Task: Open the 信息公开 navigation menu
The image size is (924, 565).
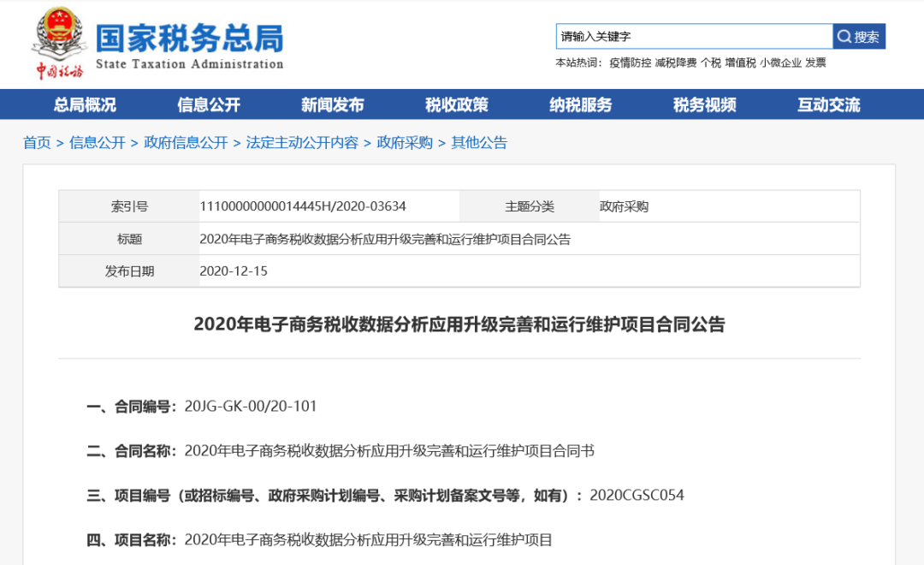Action: [x=208, y=104]
